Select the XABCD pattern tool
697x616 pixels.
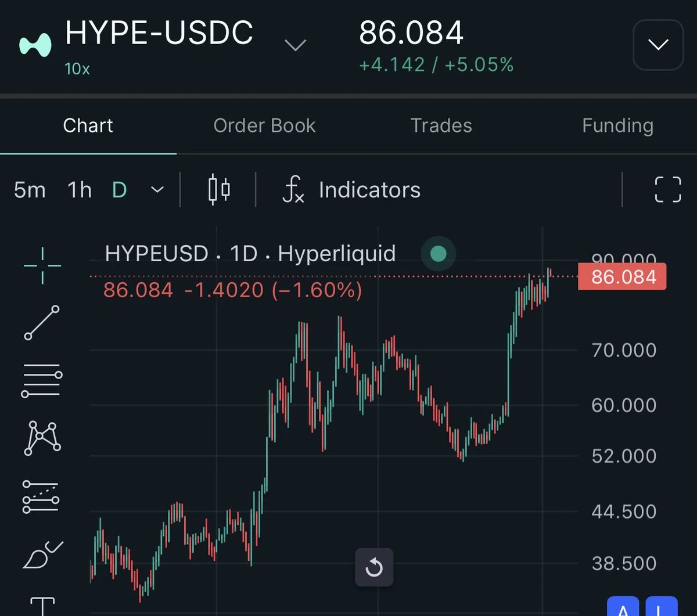pyautogui.click(x=42, y=438)
